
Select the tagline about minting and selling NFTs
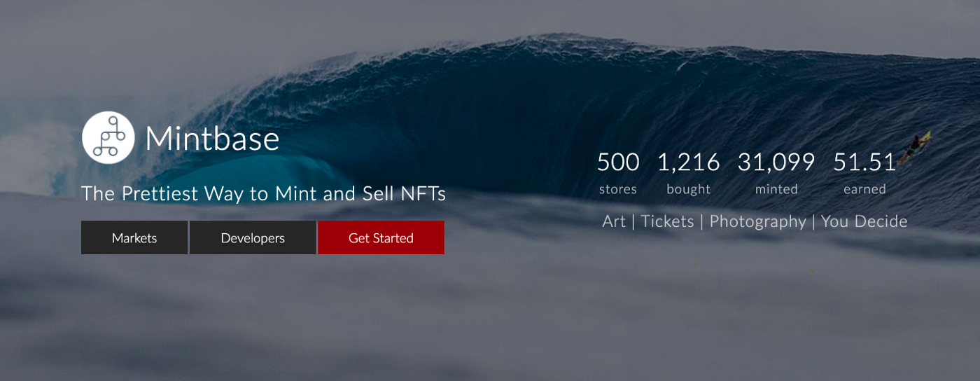click(x=263, y=193)
